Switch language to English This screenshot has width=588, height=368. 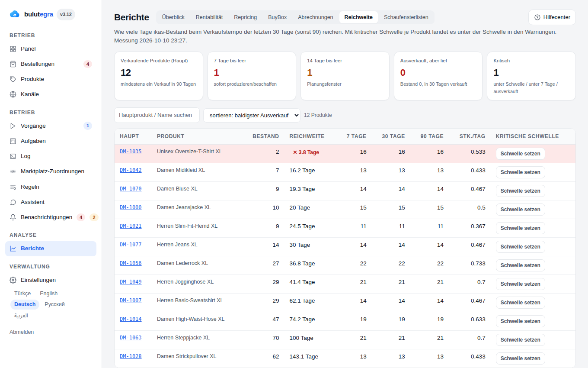pos(49,294)
